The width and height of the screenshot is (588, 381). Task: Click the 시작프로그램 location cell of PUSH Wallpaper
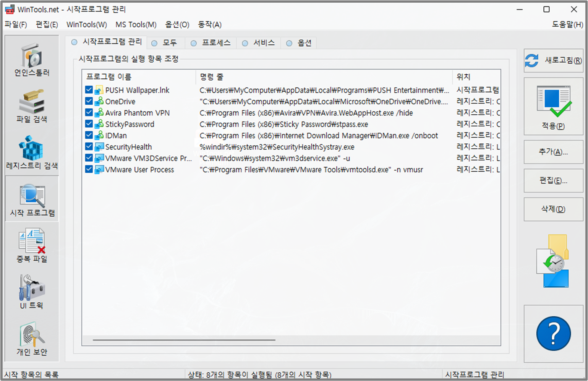(478, 90)
